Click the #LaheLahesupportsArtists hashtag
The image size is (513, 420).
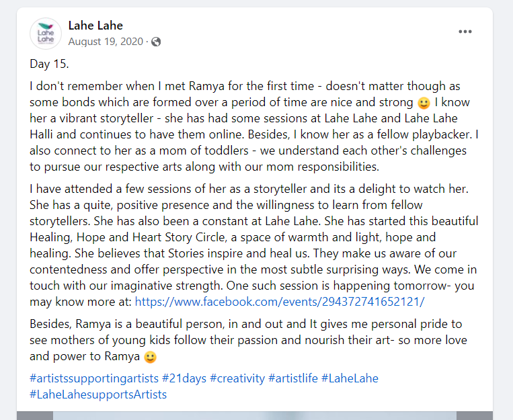pos(98,394)
